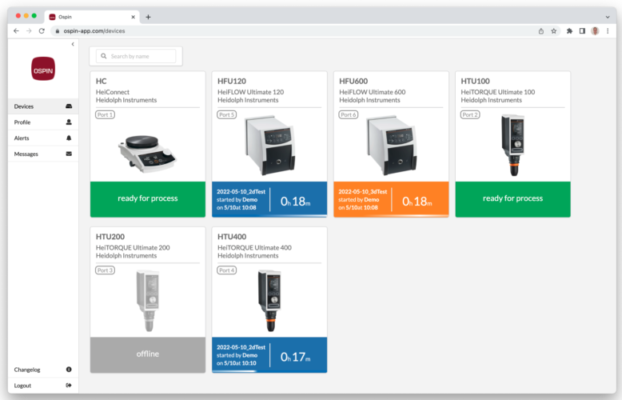This screenshot has height=400, width=622.
Task: Open the HFU600 device card title
Action: 353,81
